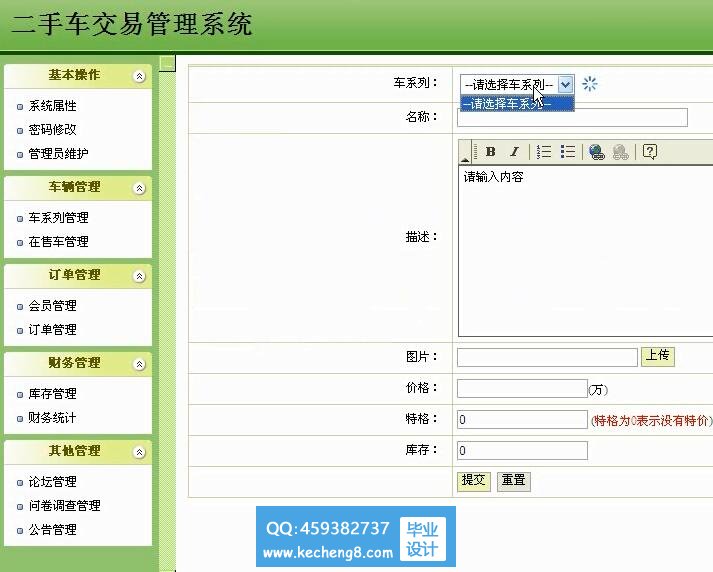Click the 订单管理 panel header title
This screenshot has height=572, width=713.
tap(74, 275)
